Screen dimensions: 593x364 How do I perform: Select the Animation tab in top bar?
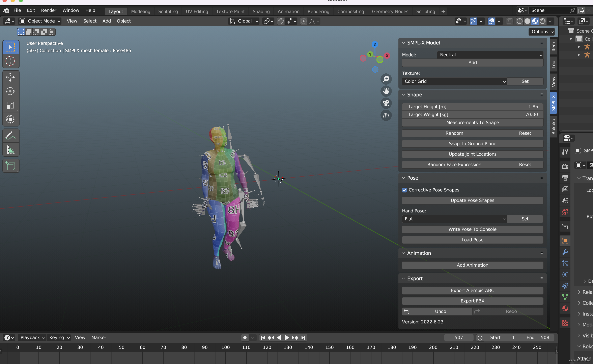click(288, 11)
